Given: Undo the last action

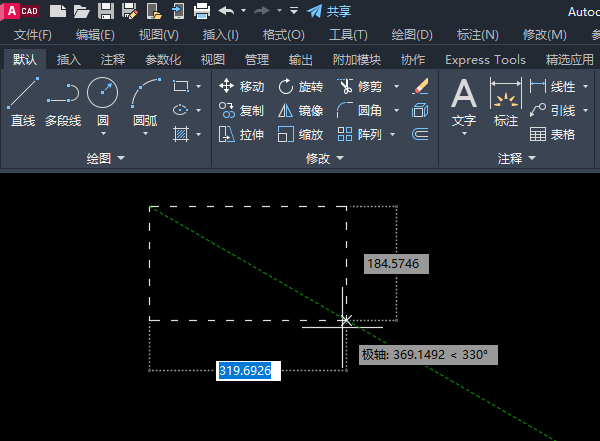Looking at the screenshot, I should 226,11.
